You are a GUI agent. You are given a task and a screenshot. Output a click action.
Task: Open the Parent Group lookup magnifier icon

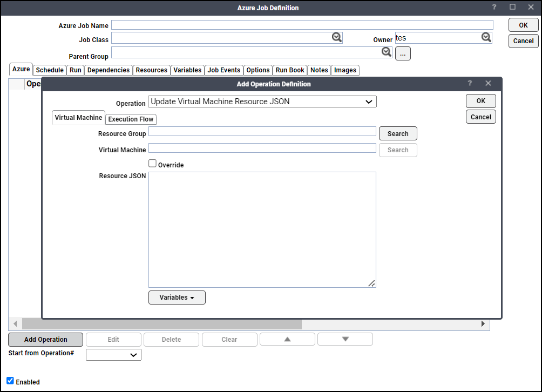coord(387,52)
